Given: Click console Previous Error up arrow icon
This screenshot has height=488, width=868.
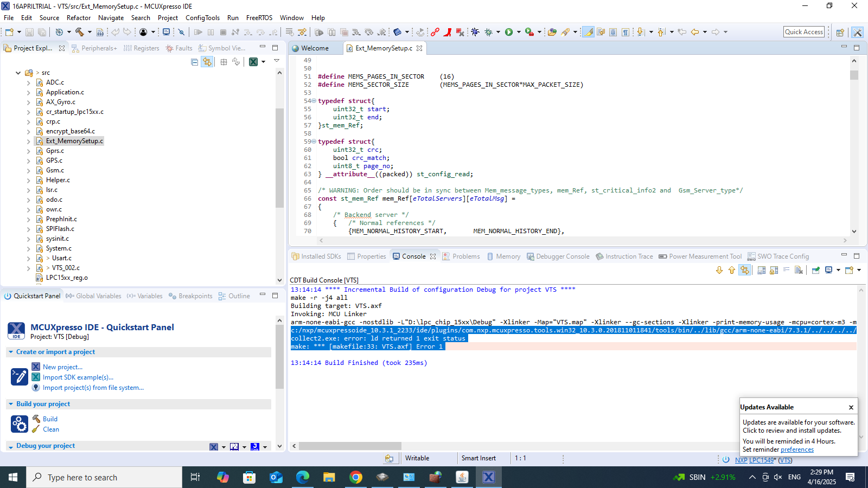Looking at the screenshot, I should [732, 270].
